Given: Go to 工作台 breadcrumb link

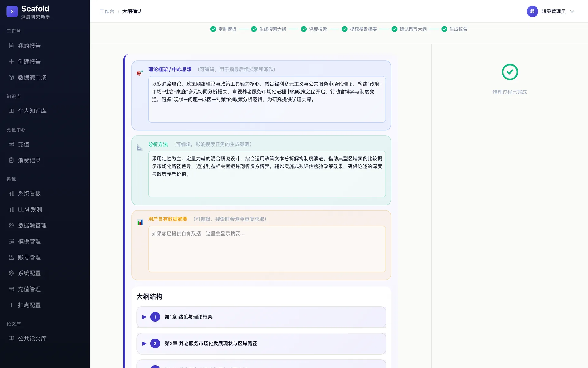Looking at the screenshot, I should [107, 11].
